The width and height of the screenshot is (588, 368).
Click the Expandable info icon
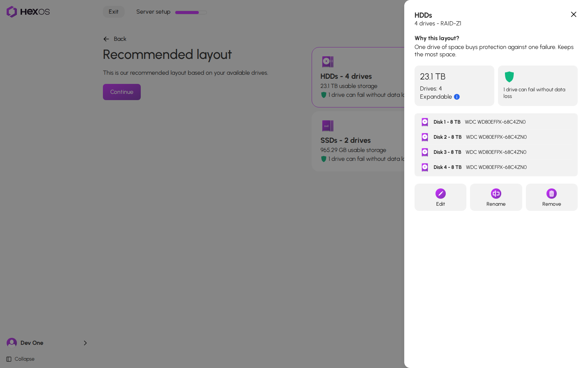[457, 97]
